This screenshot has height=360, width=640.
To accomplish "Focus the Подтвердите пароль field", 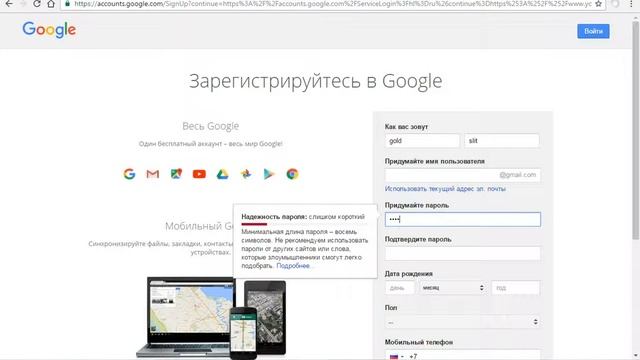I will 462,253.
